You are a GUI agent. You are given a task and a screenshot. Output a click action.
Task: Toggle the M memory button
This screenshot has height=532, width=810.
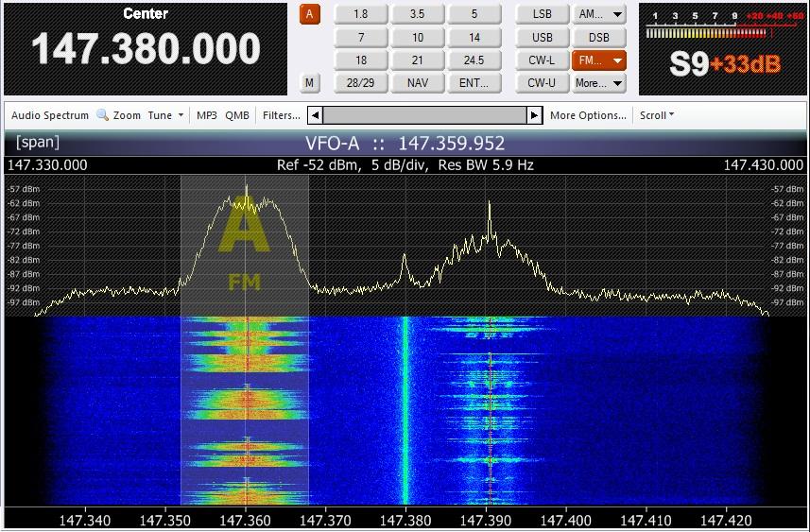309,82
